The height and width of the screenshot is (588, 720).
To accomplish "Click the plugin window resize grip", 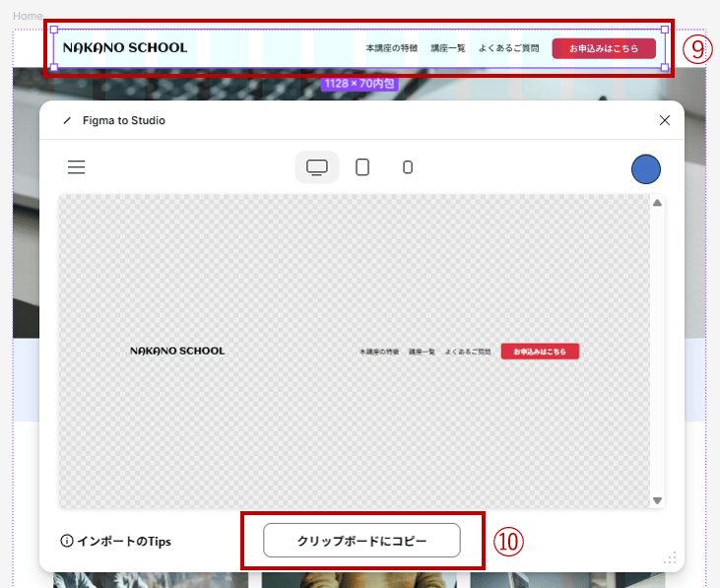I will pos(671,558).
